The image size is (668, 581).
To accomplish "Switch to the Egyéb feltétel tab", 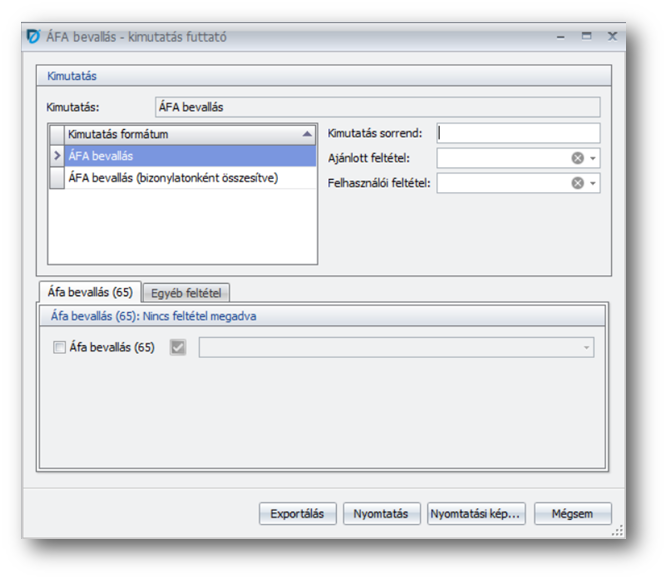I will (187, 293).
